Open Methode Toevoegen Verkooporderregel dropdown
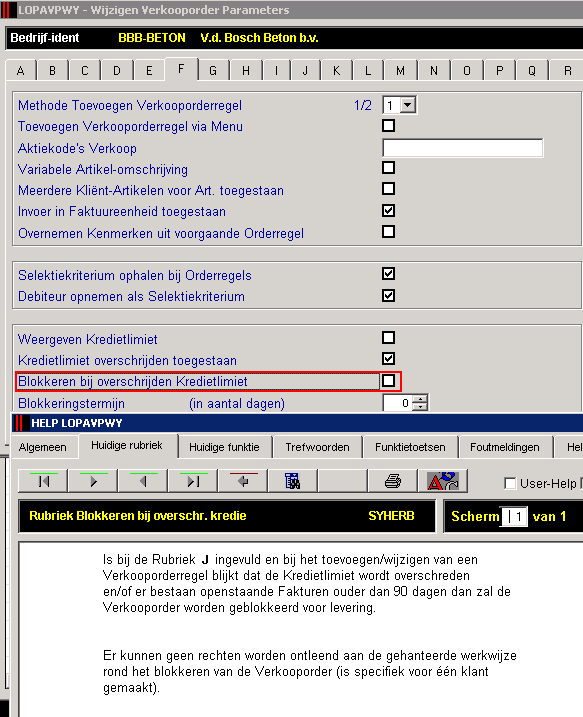 (407, 105)
